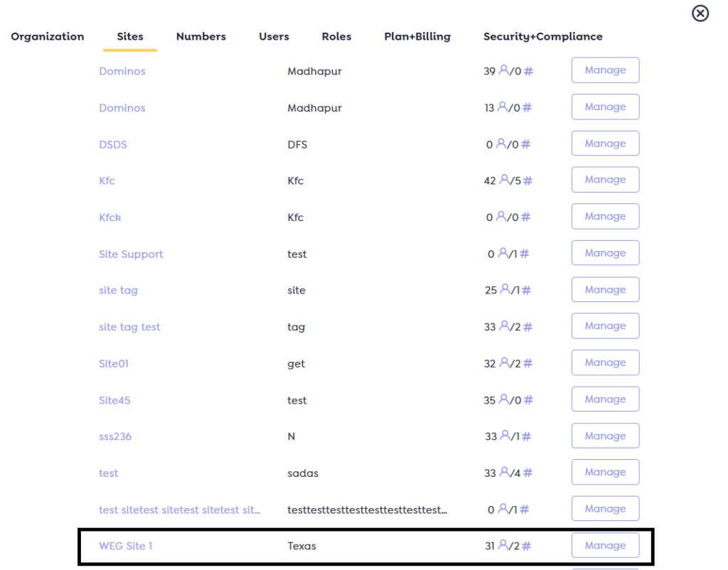Select the hash icon beside sss236
Screen dimensions: 728x570
pos(525,436)
